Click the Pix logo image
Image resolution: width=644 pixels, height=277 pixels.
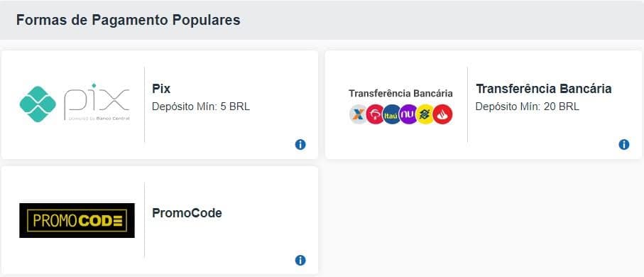coord(75,103)
